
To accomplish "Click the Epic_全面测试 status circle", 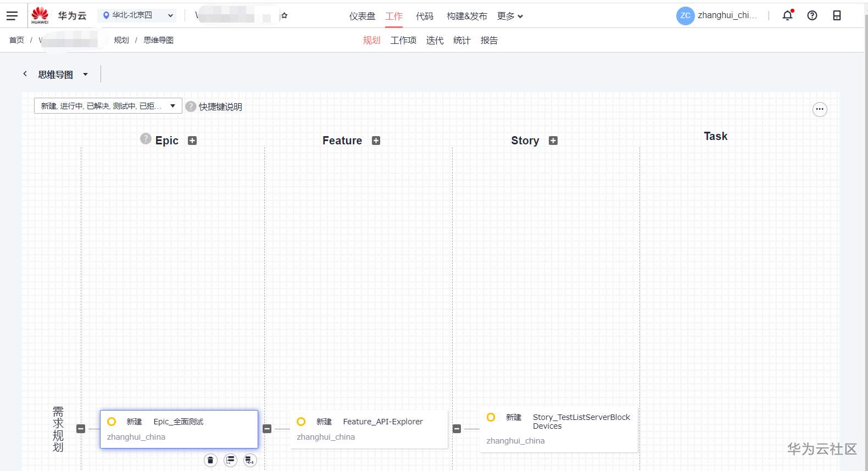I will (112, 422).
